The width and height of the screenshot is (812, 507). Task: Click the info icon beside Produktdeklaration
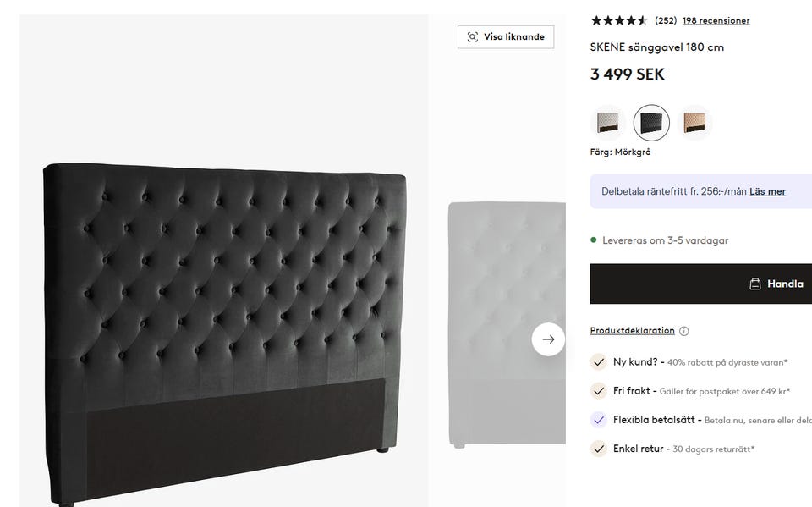[x=684, y=331]
